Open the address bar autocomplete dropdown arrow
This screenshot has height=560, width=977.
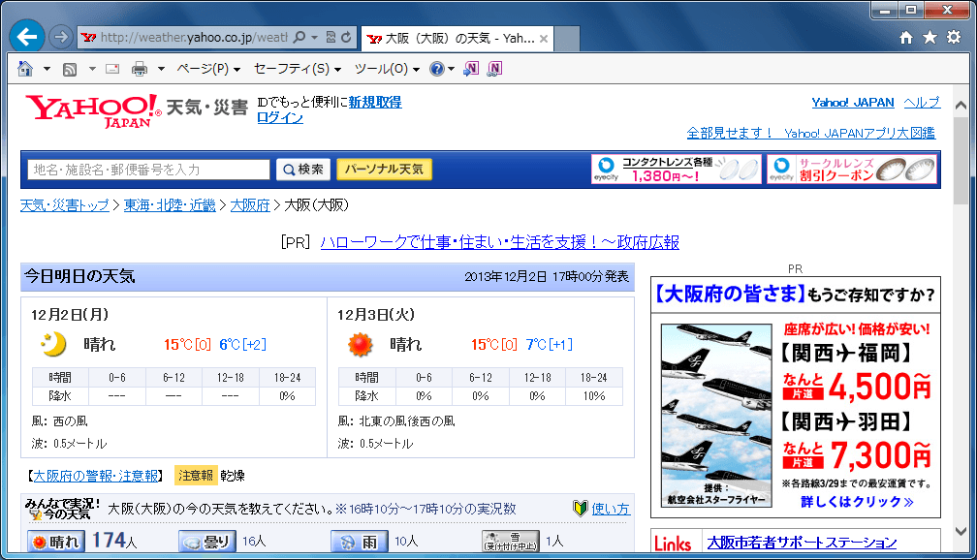(x=315, y=38)
